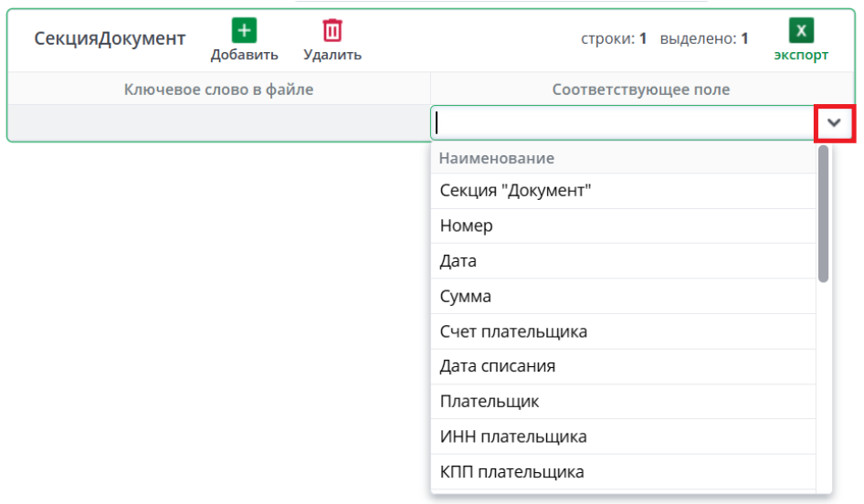
Task: Click the empty keyword cell in the row
Action: click(218, 122)
